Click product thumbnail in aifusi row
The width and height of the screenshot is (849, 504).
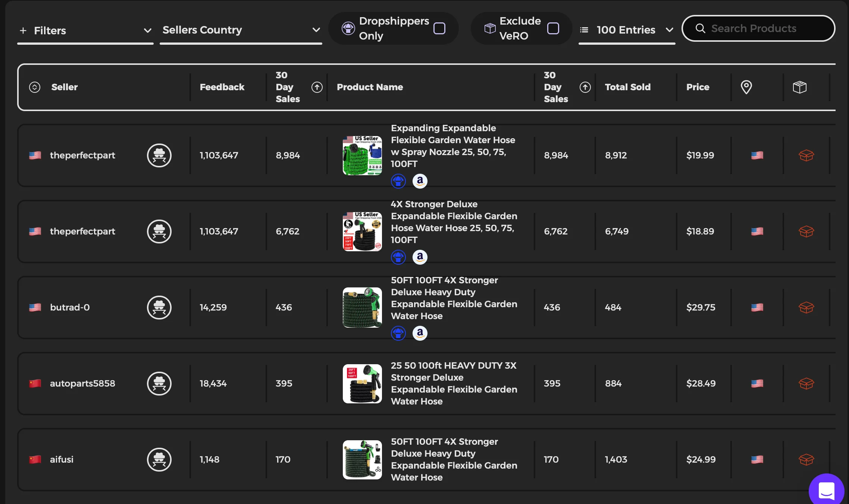coord(362,460)
